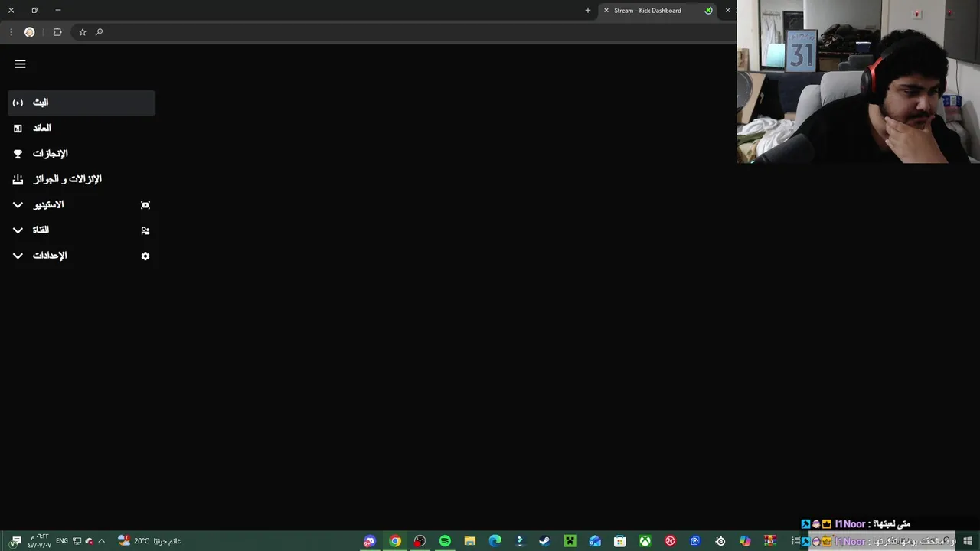Open Steam from the taskbar
Screen dimensions: 980x551
click(x=544, y=541)
